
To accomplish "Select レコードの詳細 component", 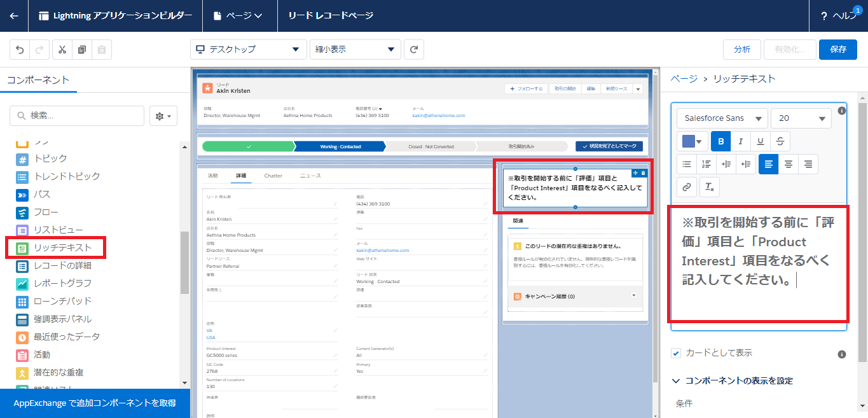I will [x=54, y=265].
